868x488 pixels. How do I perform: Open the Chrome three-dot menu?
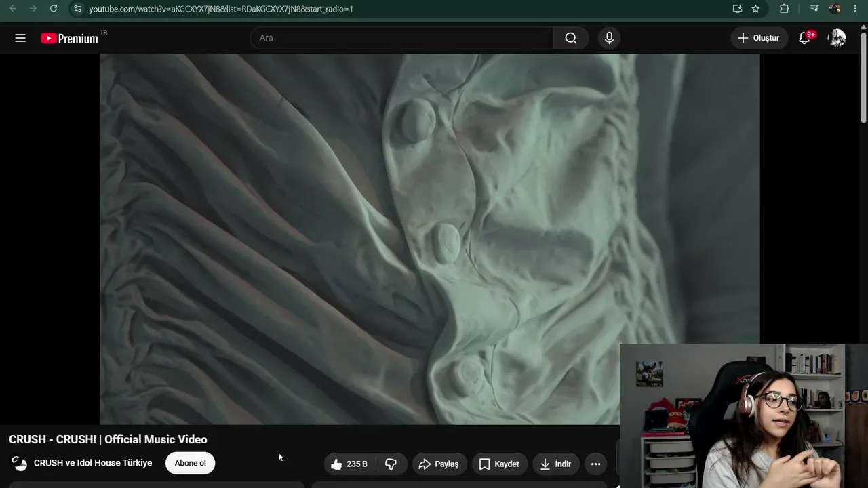(x=855, y=9)
